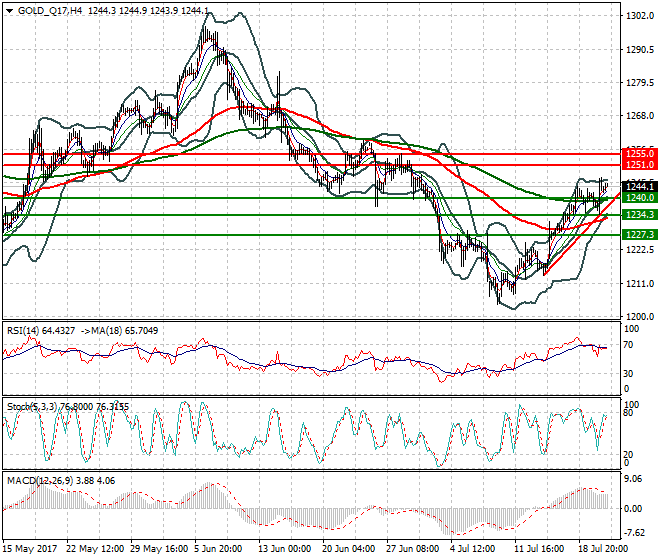
Task: Click the MACD scale value 0.00
Action: tap(634, 509)
